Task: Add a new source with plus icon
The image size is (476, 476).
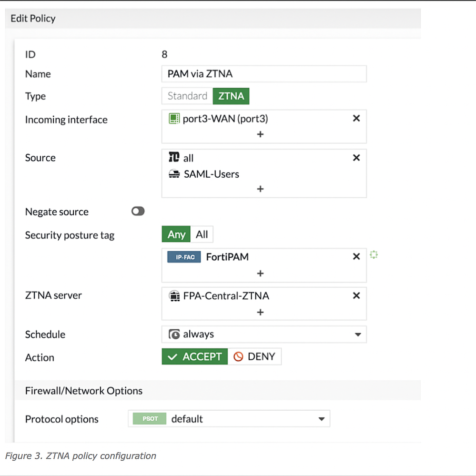Action: [260, 189]
